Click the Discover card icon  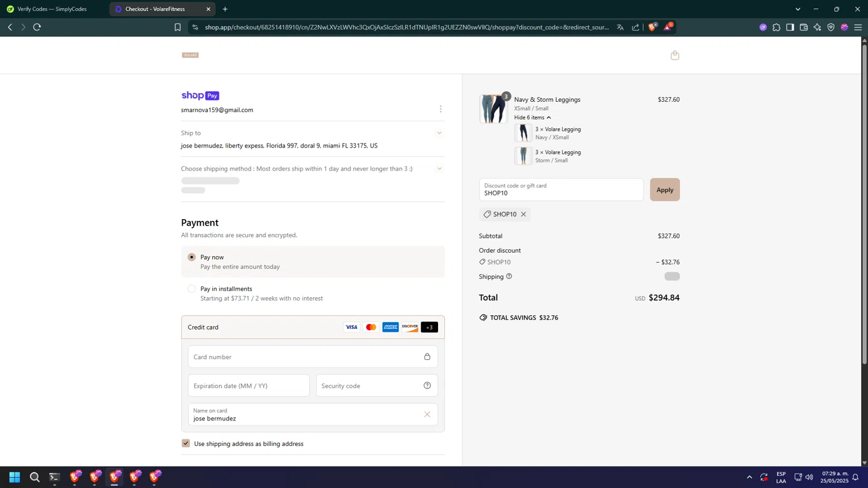410,327
